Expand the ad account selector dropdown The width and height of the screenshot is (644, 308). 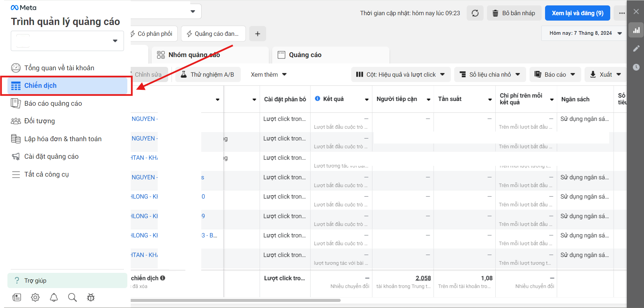(67, 41)
